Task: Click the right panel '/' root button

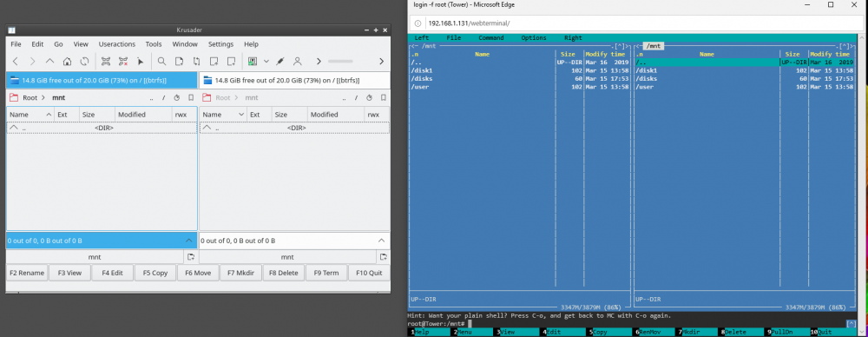Action: 356,97
